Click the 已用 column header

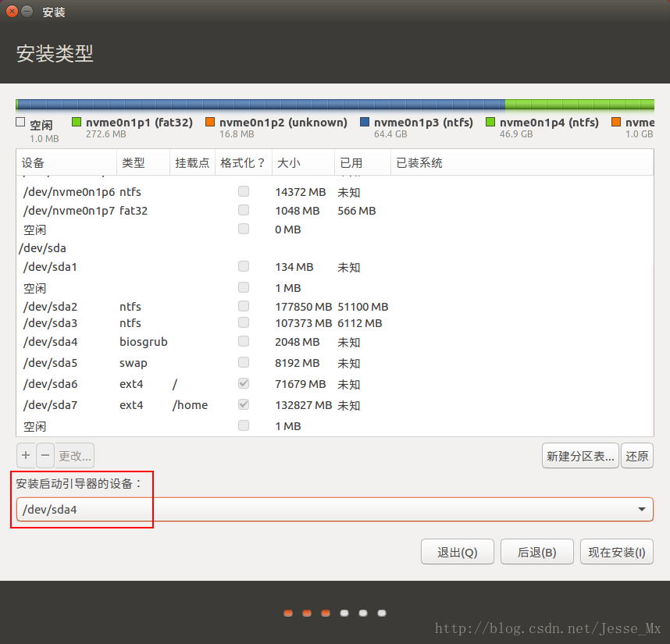click(362, 162)
